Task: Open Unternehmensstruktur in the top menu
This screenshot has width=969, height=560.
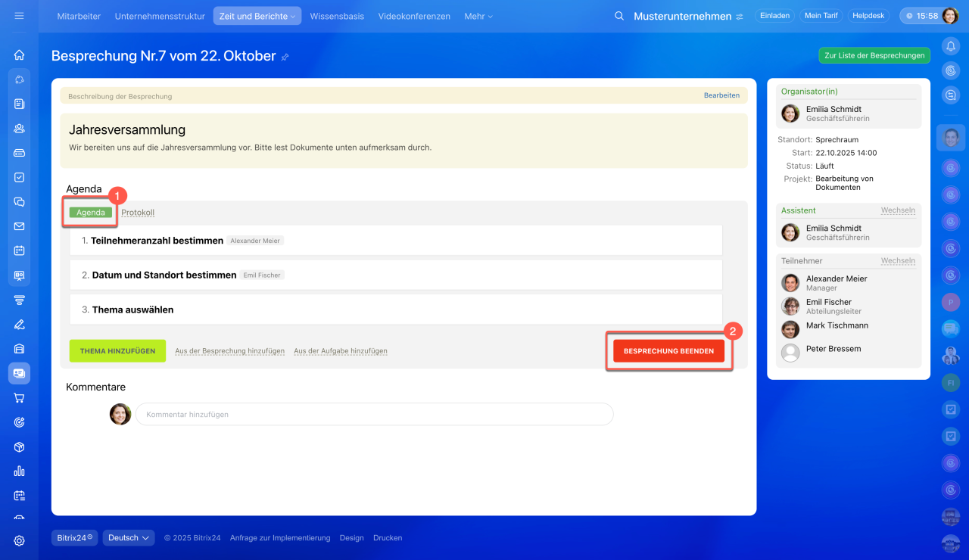Action: (x=160, y=16)
